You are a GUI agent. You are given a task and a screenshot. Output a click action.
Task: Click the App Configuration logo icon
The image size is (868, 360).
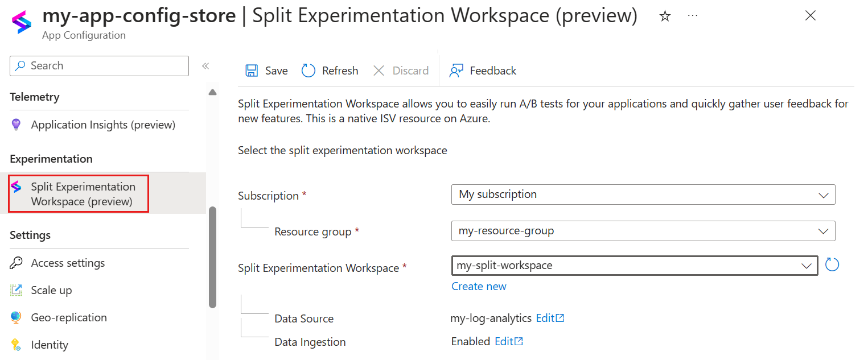tap(22, 22)
